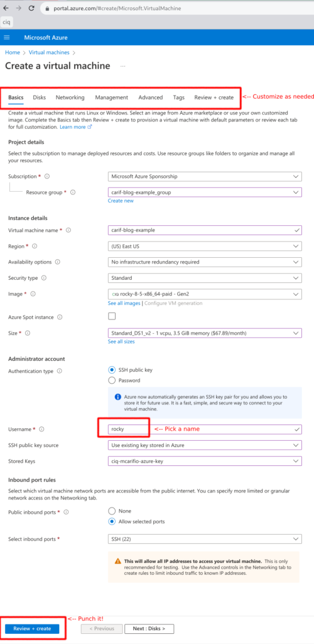Expand the Region dropdown
This screenshot has width=314, height=644.
205,246
